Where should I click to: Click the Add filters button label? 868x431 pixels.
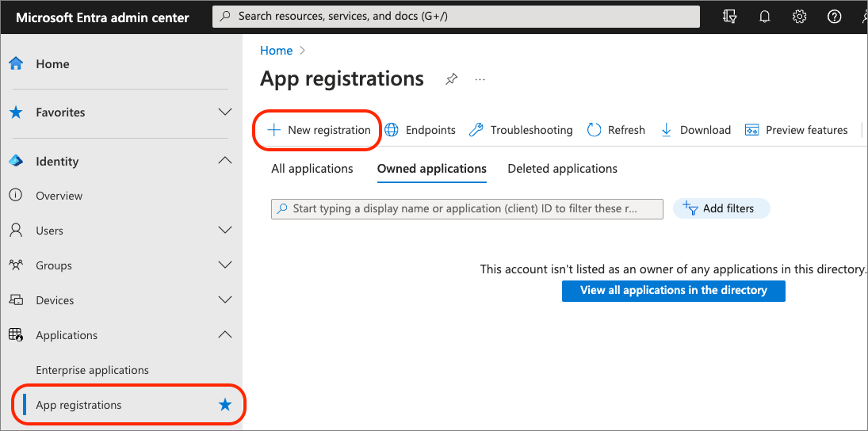coord(728,208)
